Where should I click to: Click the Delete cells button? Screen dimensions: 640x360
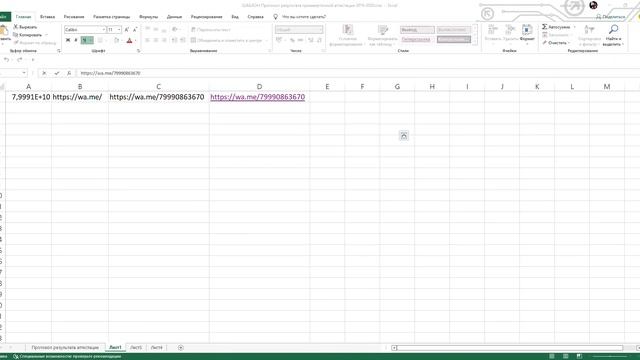pos(510,33)
